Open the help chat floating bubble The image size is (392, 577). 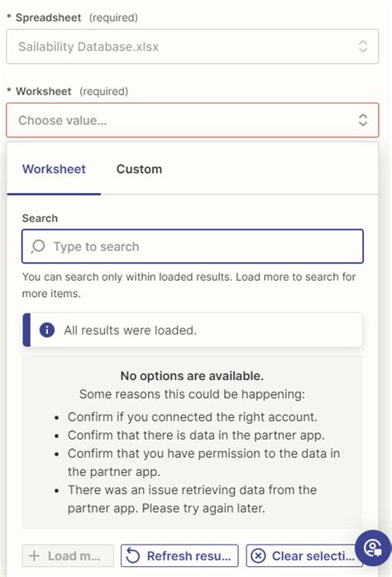pos(373,548)
